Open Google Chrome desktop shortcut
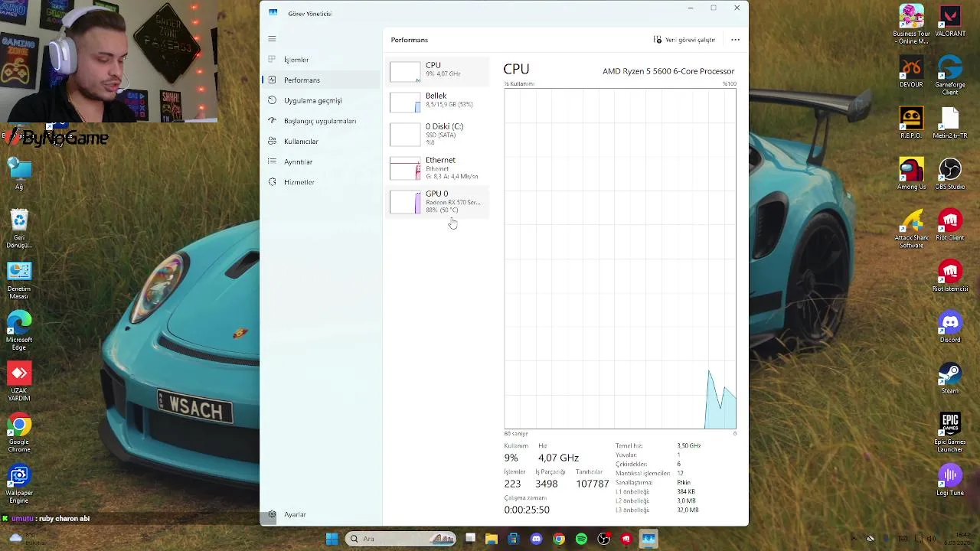Screen dimensions: 980x551 [x=19, y=433]
